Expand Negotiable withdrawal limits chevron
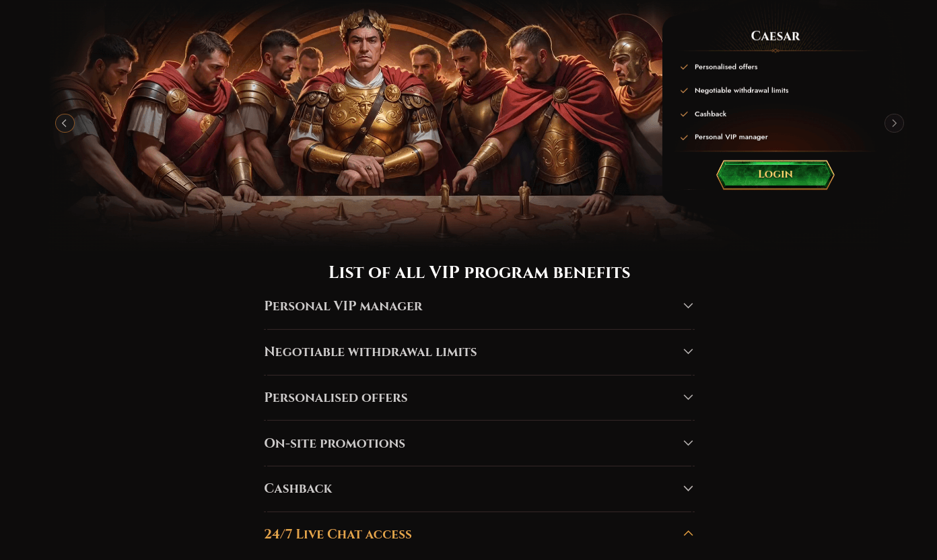937x560 pixels. click(688, 351)
